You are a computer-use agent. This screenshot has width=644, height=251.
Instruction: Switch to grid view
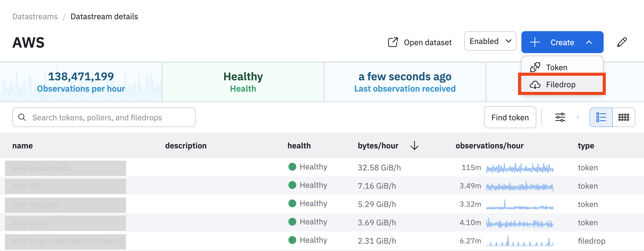pos(624,117)
